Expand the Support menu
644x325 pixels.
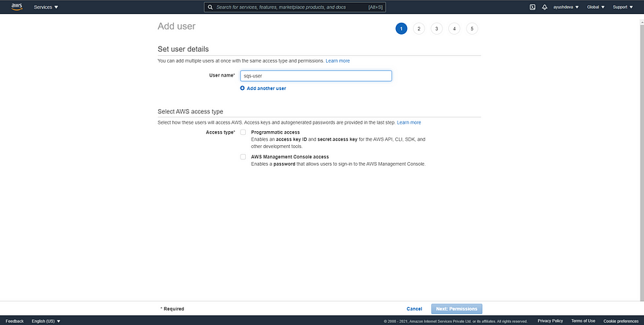point(623,7)
